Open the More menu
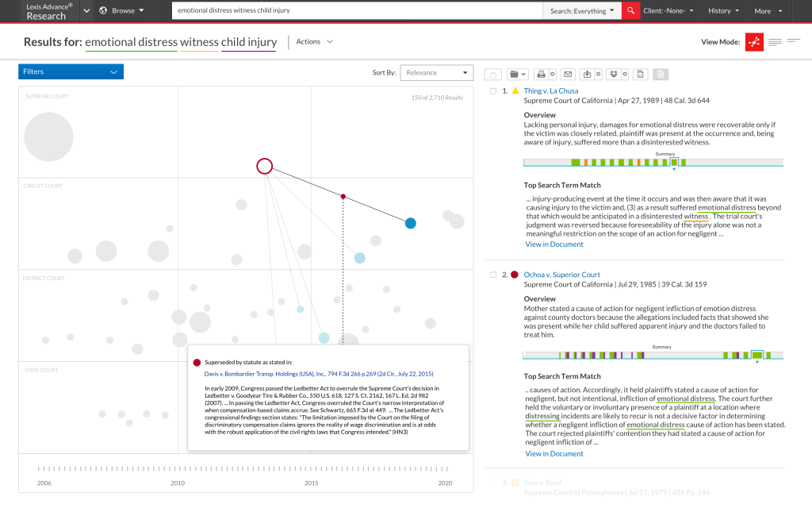Viewport: 812px width, 508px height. (768, 11)
